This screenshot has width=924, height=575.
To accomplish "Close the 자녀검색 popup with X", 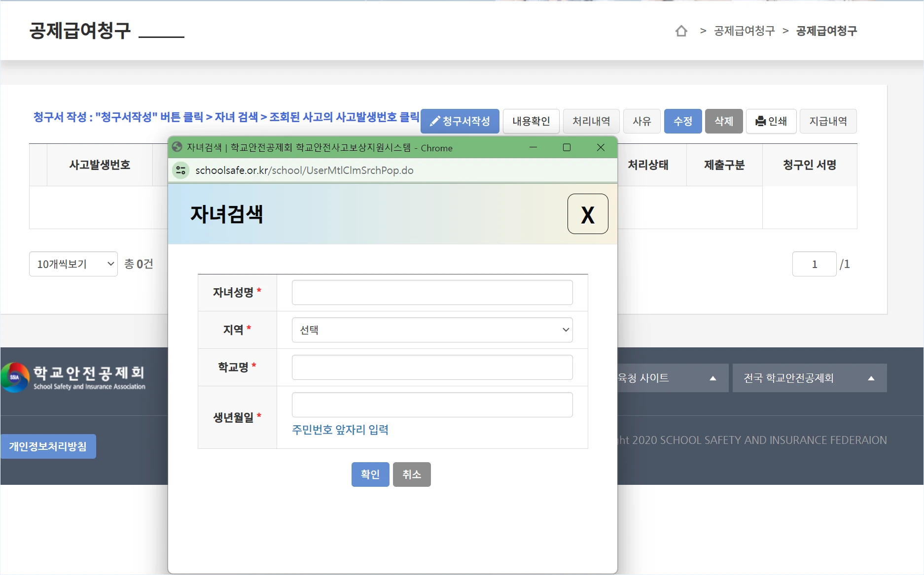I will 588,214.
